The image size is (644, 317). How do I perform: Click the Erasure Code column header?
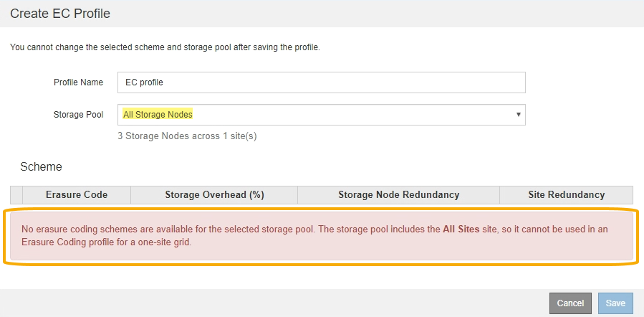coord(77,195)
